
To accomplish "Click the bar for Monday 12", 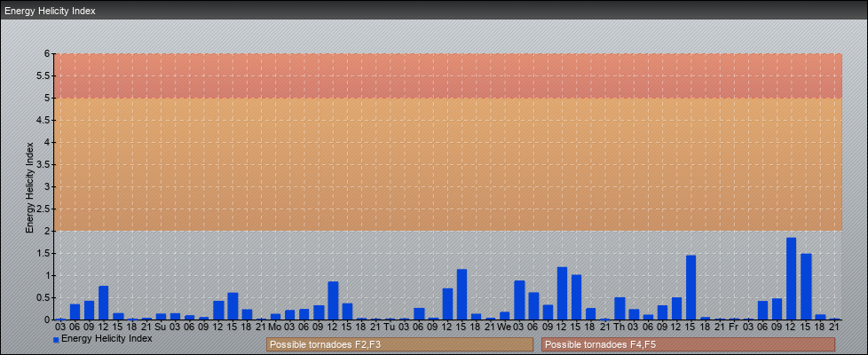I will click(x=333, y=301).
